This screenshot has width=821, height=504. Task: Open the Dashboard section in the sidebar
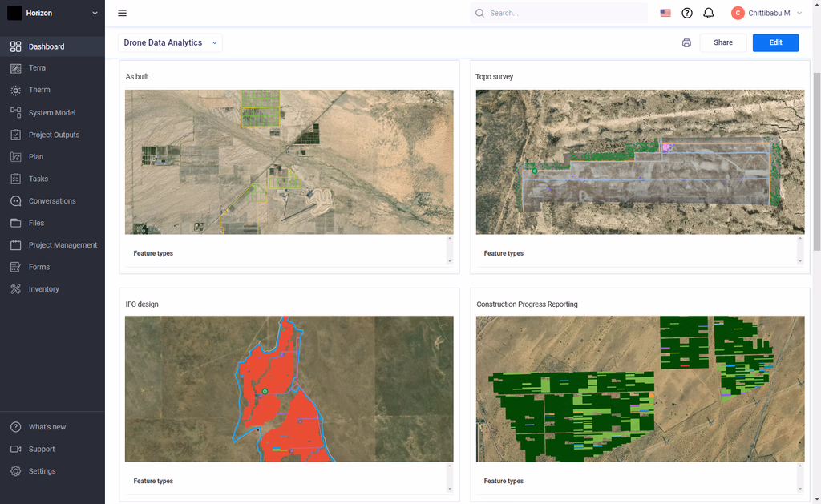(52, 46)
